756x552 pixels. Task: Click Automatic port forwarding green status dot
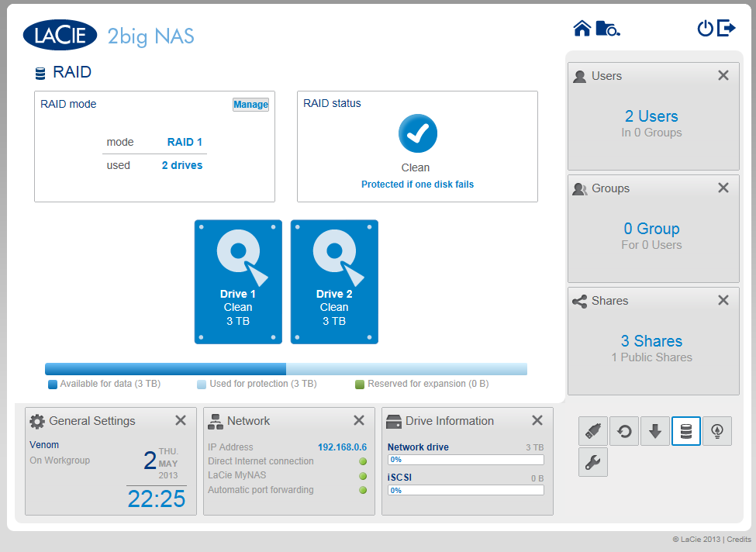[363, 490]
